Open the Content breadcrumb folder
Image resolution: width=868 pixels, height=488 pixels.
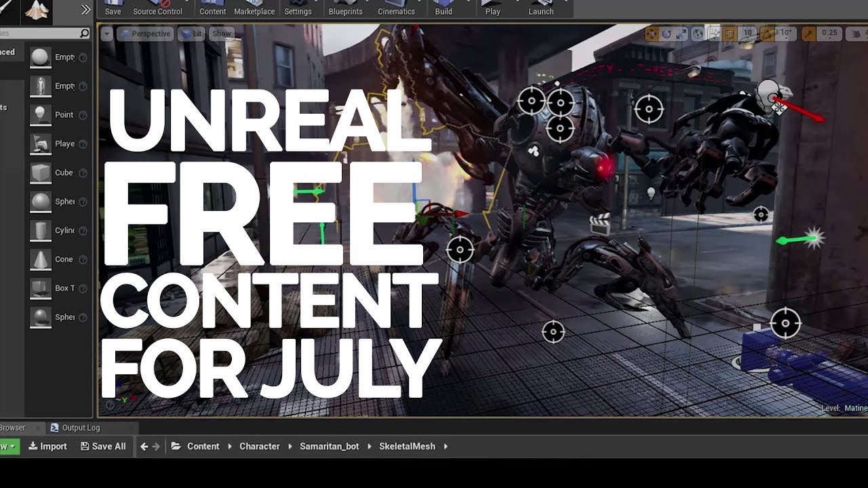(203, 446)
